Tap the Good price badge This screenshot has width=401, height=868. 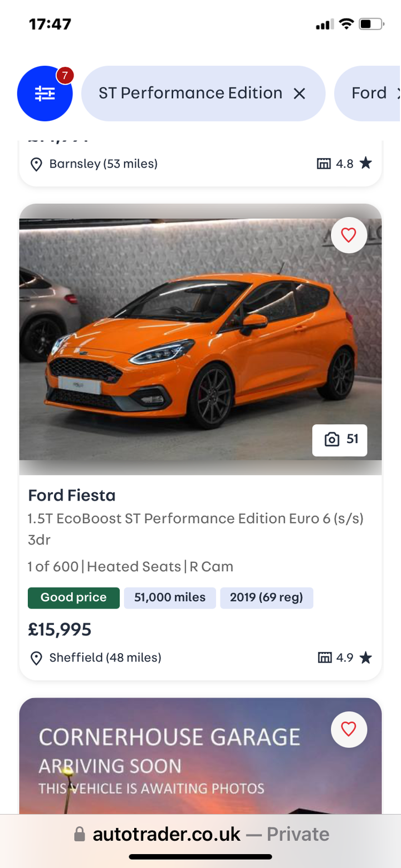(x=74, y=597)
